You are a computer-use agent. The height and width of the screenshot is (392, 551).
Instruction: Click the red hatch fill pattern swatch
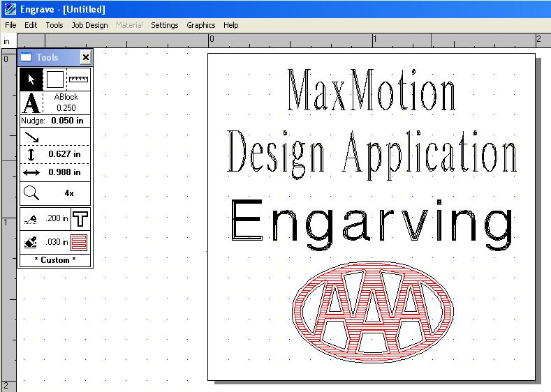point(79,243)
